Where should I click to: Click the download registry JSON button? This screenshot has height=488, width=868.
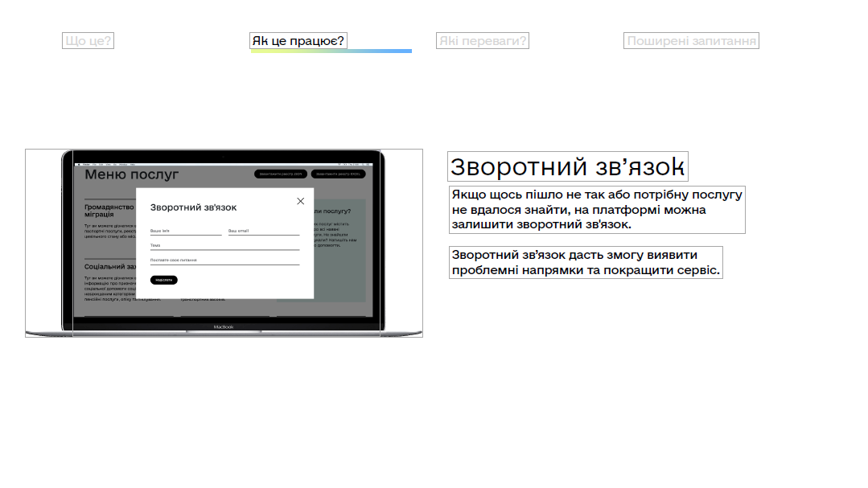281,174
